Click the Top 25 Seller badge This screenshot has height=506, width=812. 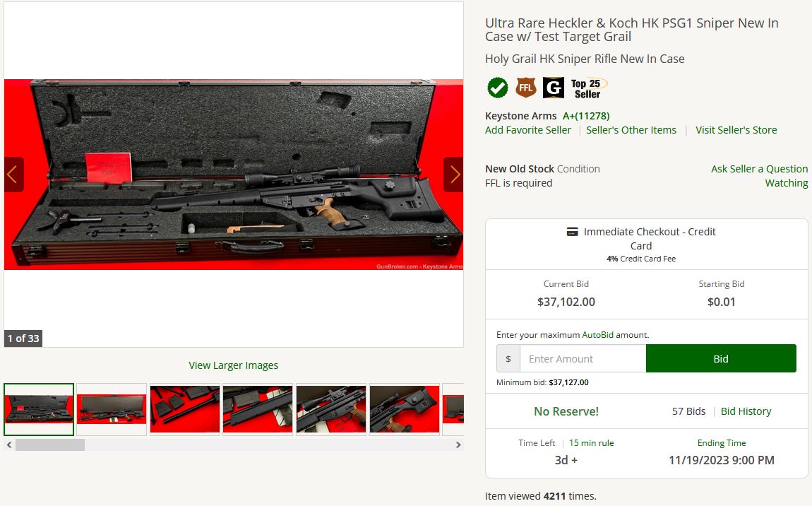(587, 88)
